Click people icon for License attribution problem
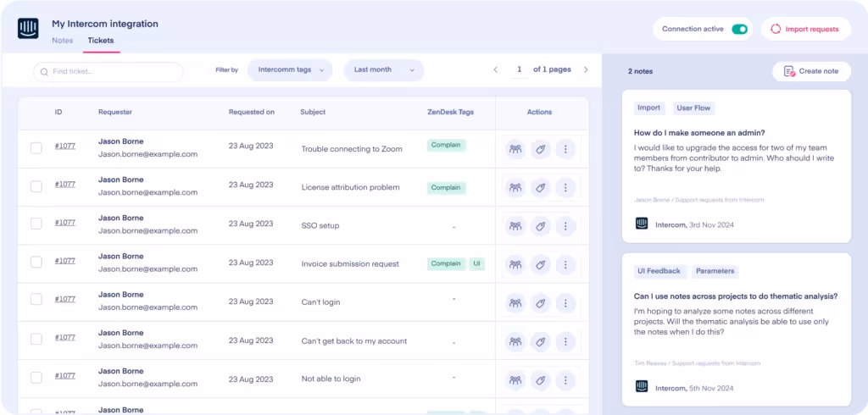The height and width of the screenshot is (415, 868). 515,187
